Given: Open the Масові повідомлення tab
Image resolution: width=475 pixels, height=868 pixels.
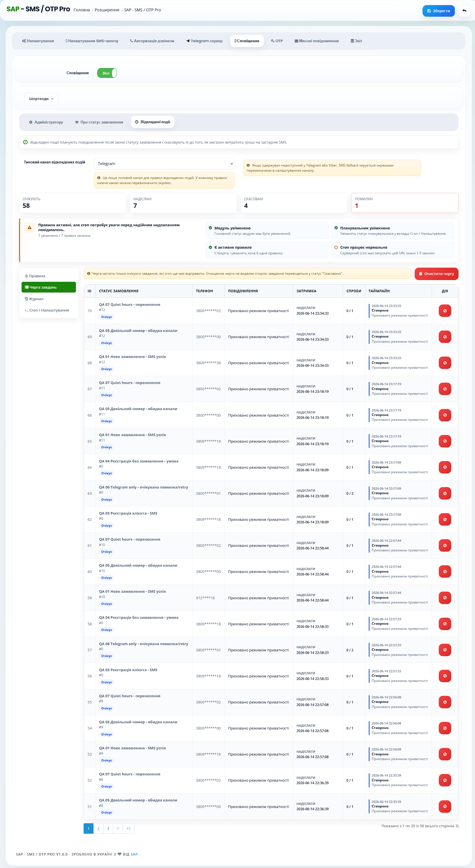Looking at the screenshot, I should (317, 41).
